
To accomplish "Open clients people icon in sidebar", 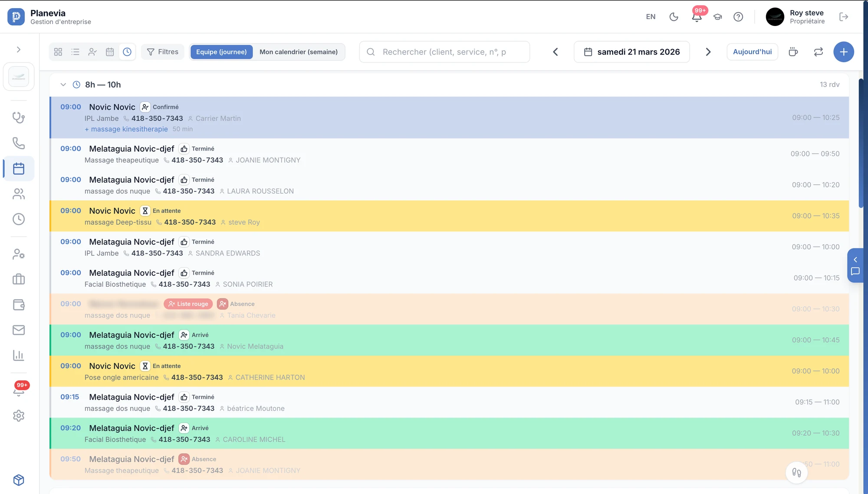I will click(x=19, y=194).
